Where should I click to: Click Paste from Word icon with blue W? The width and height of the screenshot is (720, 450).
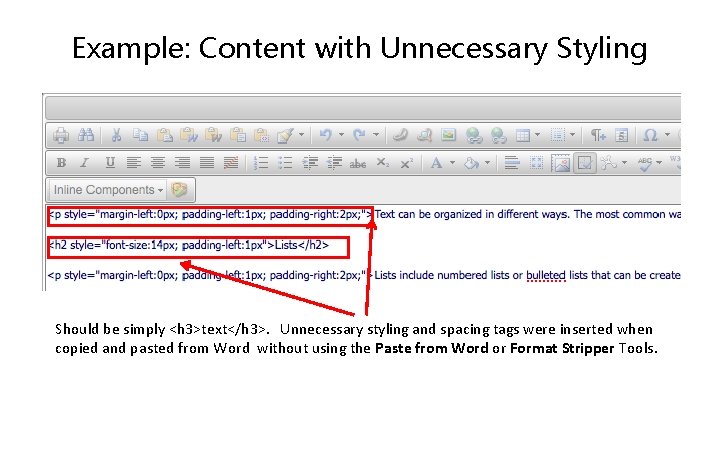pos(189,135)
